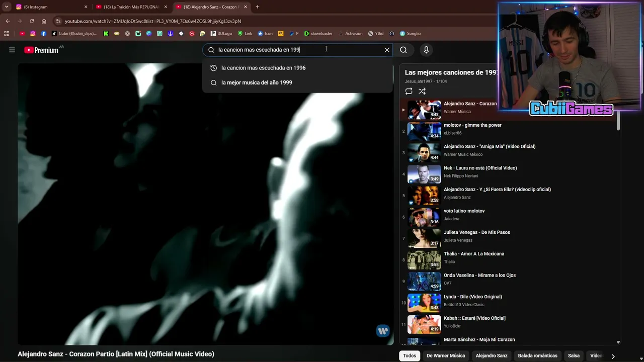
Task: Open the 'Songlio' bookmark
Action: tap(411, 34)
